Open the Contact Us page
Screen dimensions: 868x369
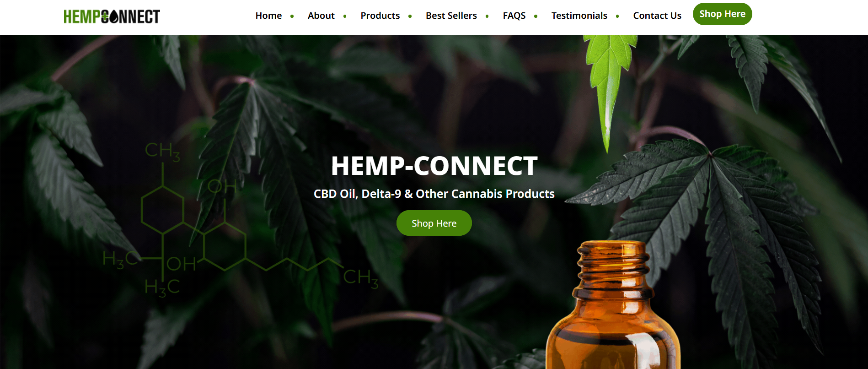[657, 16]
